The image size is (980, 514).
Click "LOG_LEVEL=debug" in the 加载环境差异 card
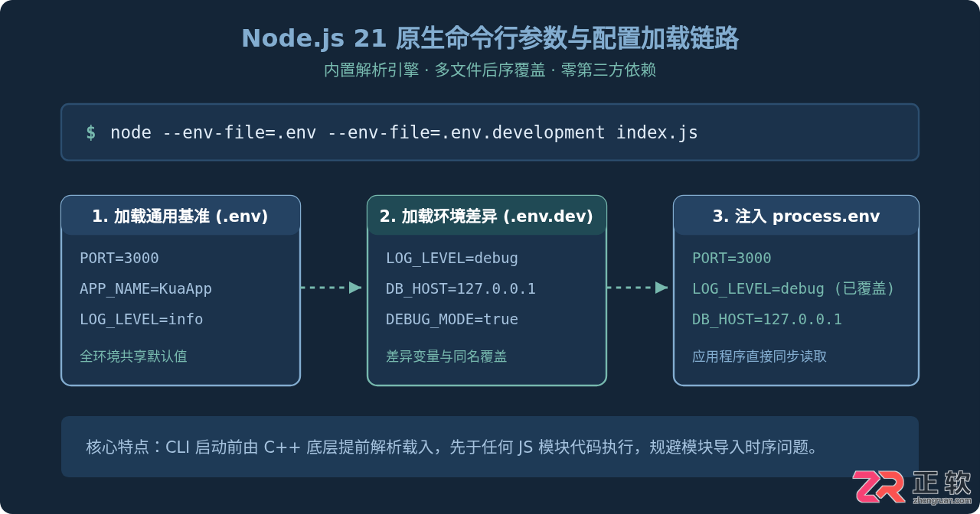(452, 258)
